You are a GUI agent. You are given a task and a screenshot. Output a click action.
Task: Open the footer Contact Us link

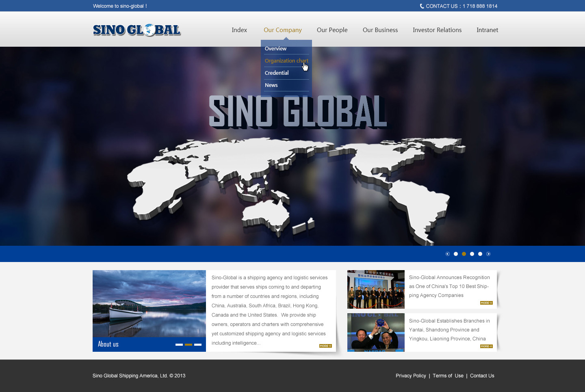click(x=482, y=376)
